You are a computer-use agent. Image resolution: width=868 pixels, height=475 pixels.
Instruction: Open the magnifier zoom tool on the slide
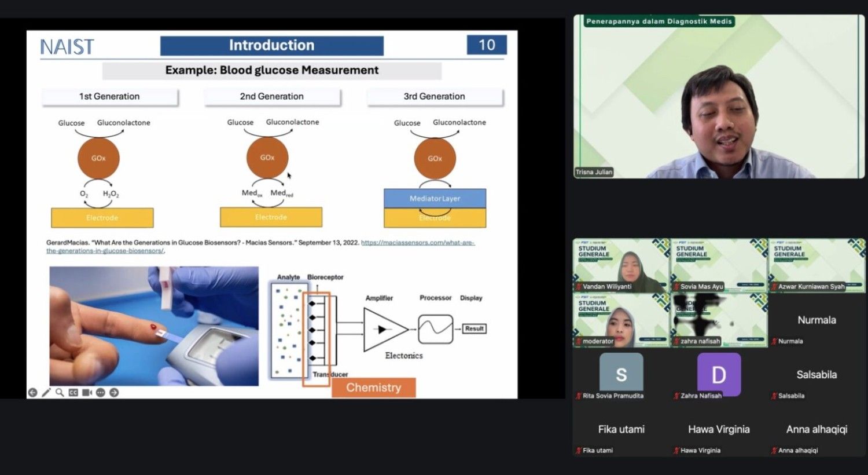(60, 393)
